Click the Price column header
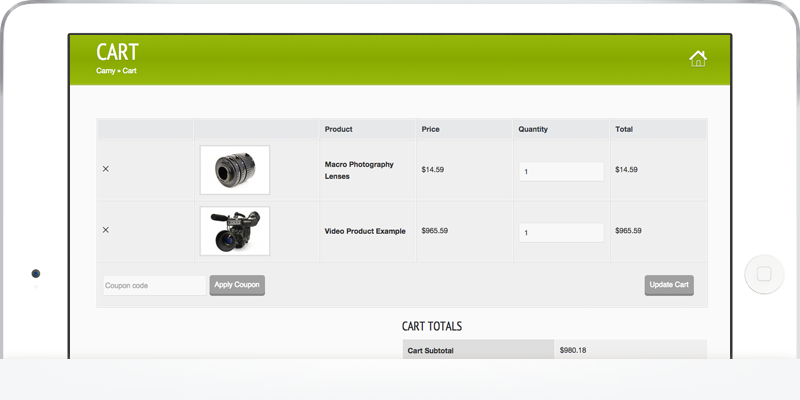 tap(431, 129)
